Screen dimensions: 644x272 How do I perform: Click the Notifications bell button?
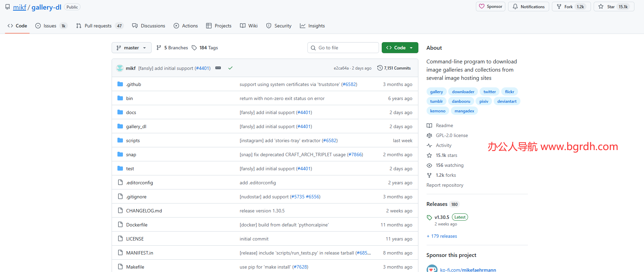pos(529,7)
